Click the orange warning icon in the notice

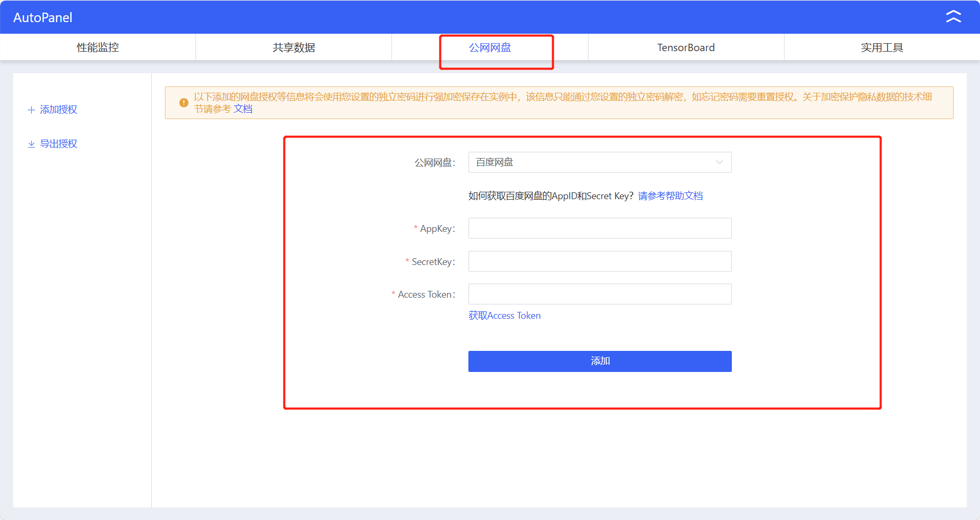pyautogui.click(x=184, y=103)
